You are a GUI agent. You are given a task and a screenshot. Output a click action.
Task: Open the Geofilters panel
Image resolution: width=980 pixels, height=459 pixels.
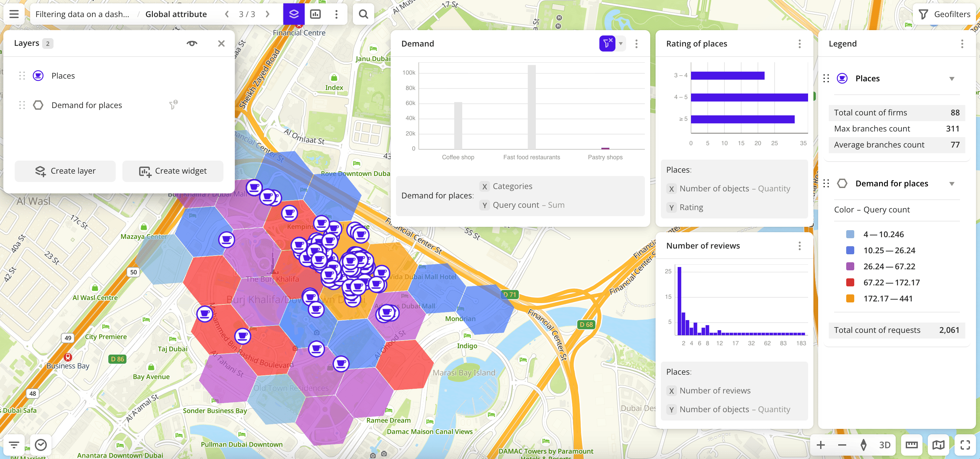[945, 14]
